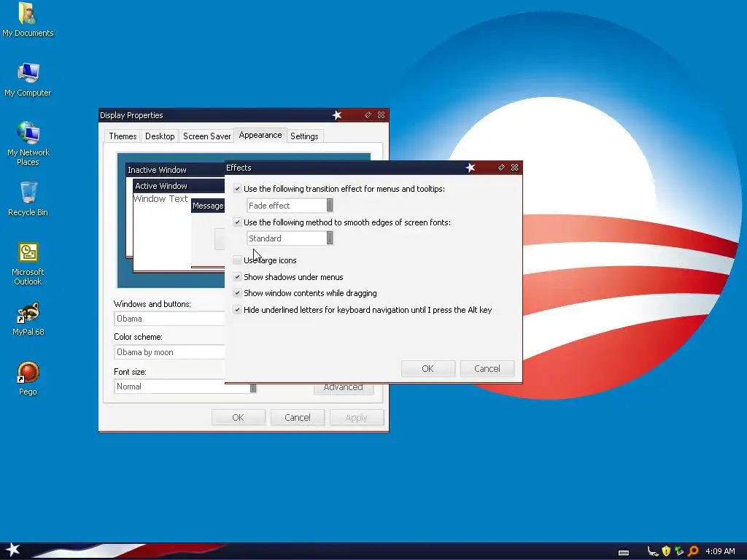Click OK in Display Properties
Image resolution: width=747 pixels, height=560 pixels.
[x=239, y=418]
